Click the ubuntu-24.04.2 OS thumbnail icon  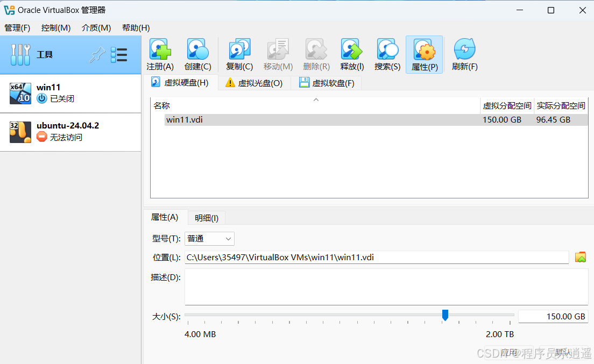pyautogui.click(x=20, y=132)
